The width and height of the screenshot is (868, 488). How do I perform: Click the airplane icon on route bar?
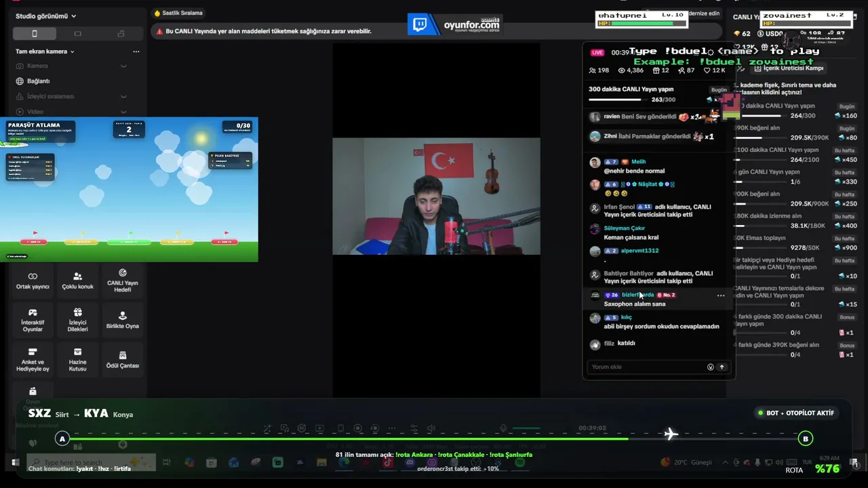pyautogui.click(x=671, y=434)
